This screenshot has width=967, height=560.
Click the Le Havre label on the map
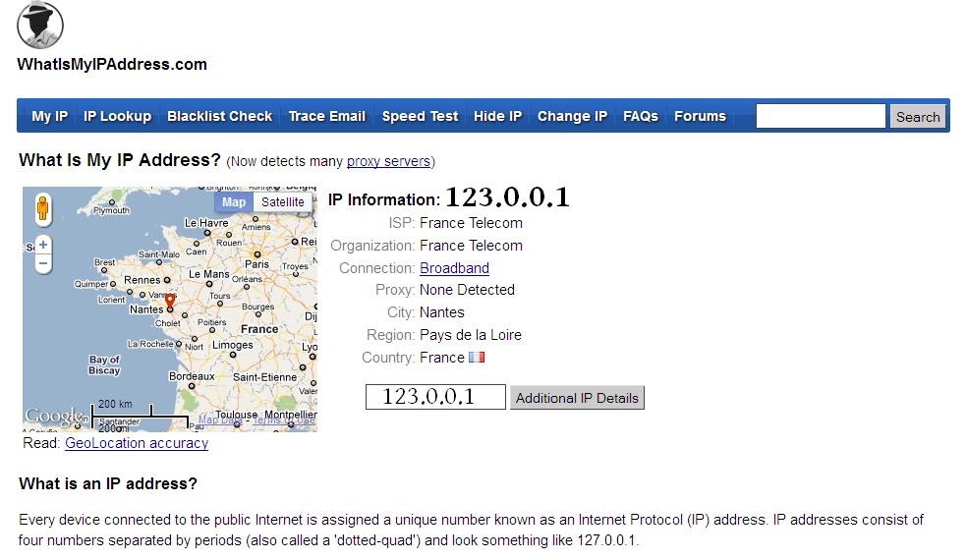(206, 223)
